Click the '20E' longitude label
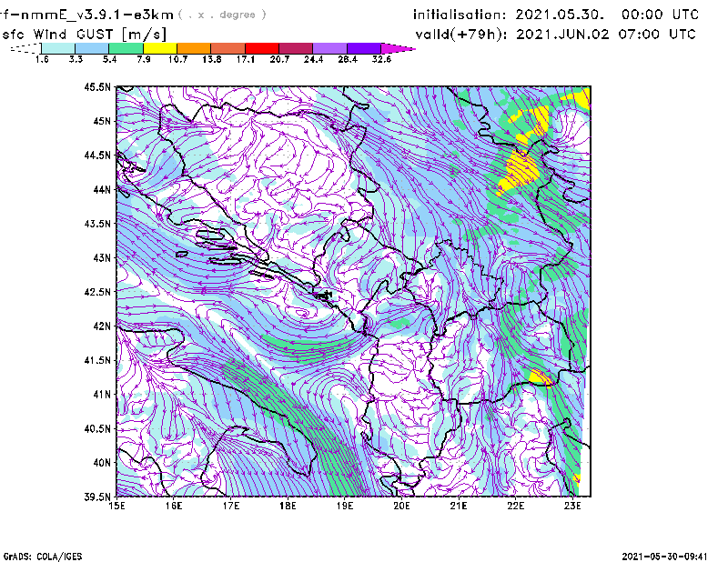728x562 pixels. pos(401,506)
